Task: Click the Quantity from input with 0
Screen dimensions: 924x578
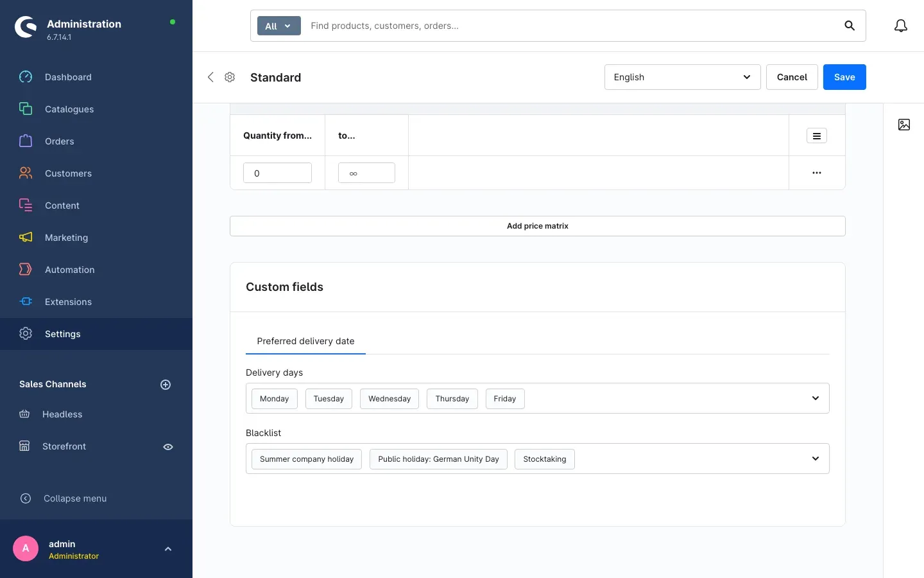Action: click(x=277, y=173)
